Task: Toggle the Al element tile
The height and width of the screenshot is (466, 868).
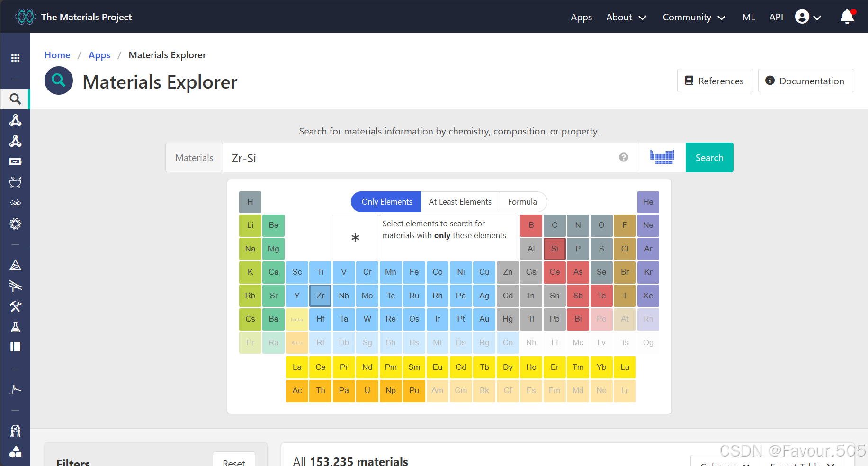Action: pos(531,249)
